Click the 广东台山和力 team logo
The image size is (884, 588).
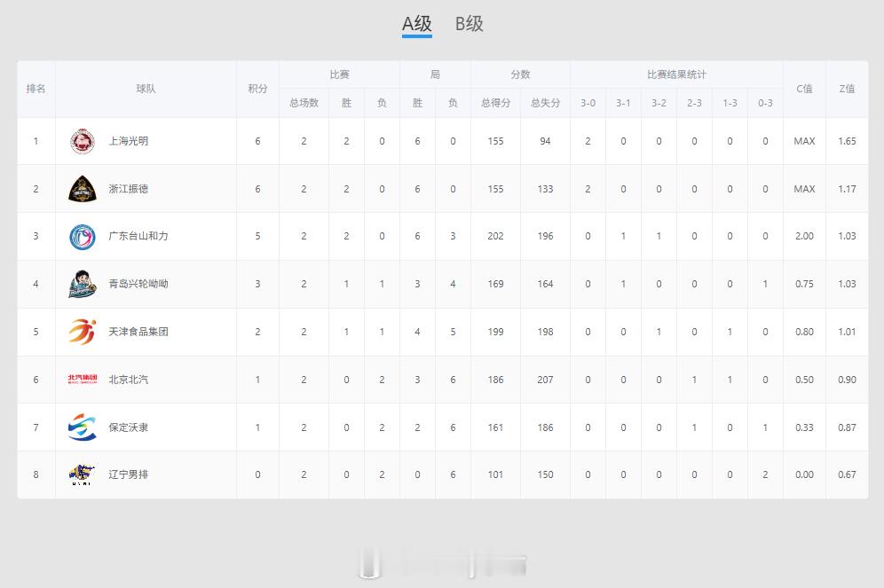tap(83, 237)
